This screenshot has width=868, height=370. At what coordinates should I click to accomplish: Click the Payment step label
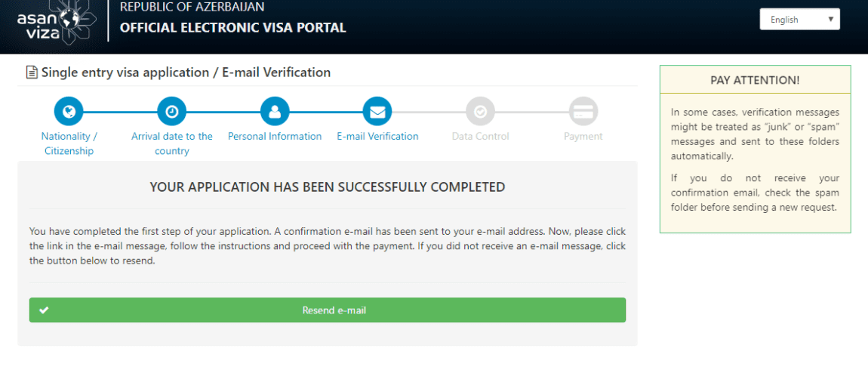[583, 136]
